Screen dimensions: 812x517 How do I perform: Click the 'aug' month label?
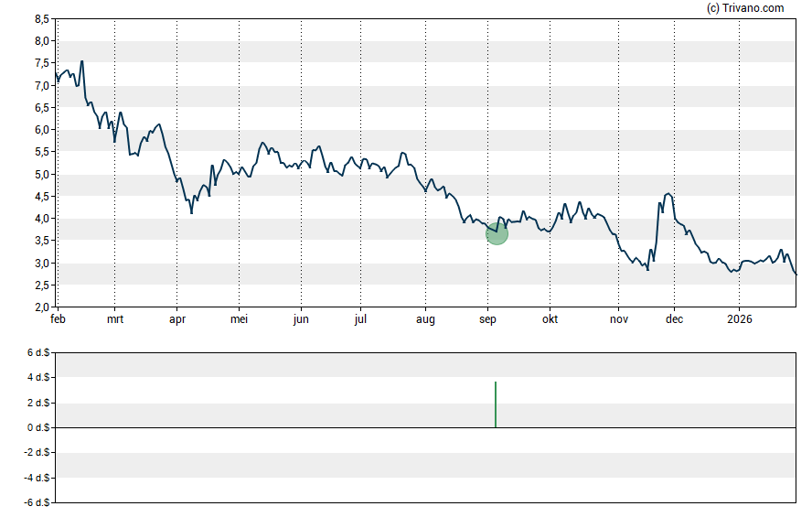(x=425, y=320)
